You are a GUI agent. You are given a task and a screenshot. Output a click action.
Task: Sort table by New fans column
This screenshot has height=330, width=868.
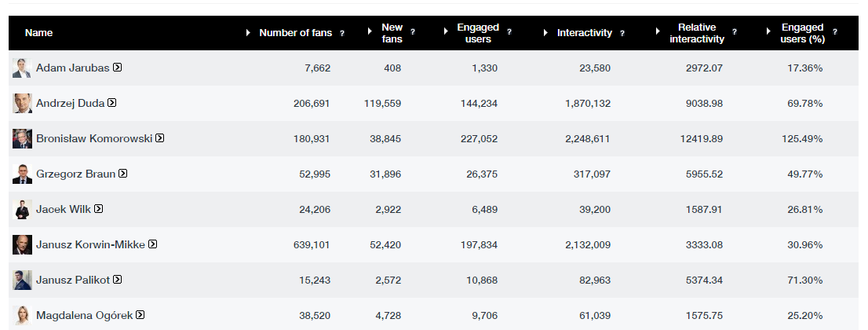(x=392, y=33)
